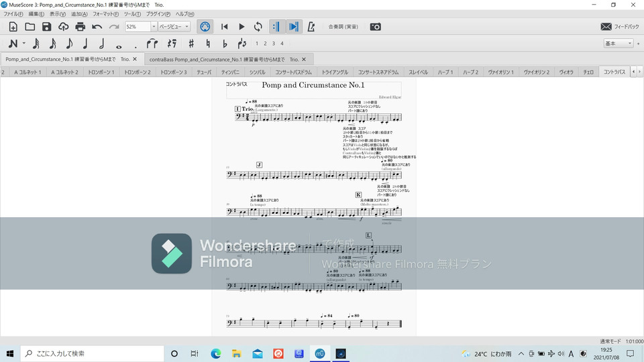Select ティンパニ part tab
Image resolution: width=644 pixels, height=362 pixels.
click(230, 72)
